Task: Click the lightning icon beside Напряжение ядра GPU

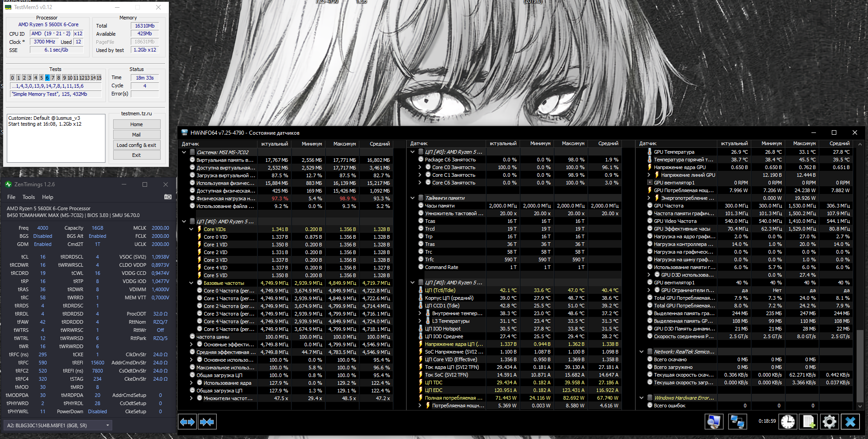Action: point(649,167)
